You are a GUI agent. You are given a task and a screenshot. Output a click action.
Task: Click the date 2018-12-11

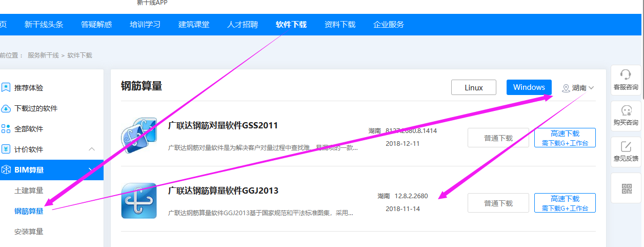click(402, 144)
